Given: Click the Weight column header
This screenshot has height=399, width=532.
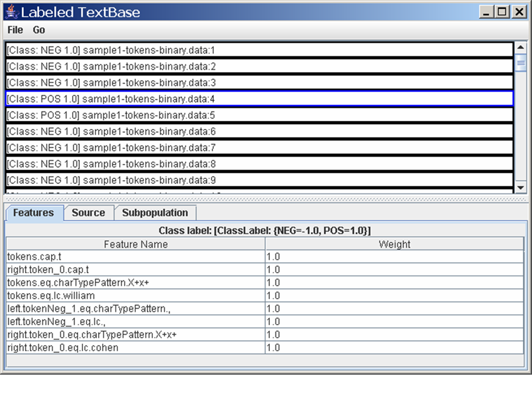Looking at the screenshot, I should pyautogui.click(x=394, y=244).
